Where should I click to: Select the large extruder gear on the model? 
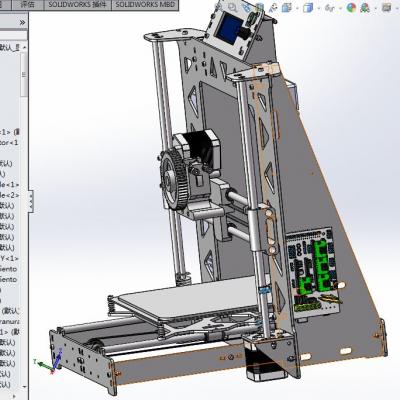173,180
